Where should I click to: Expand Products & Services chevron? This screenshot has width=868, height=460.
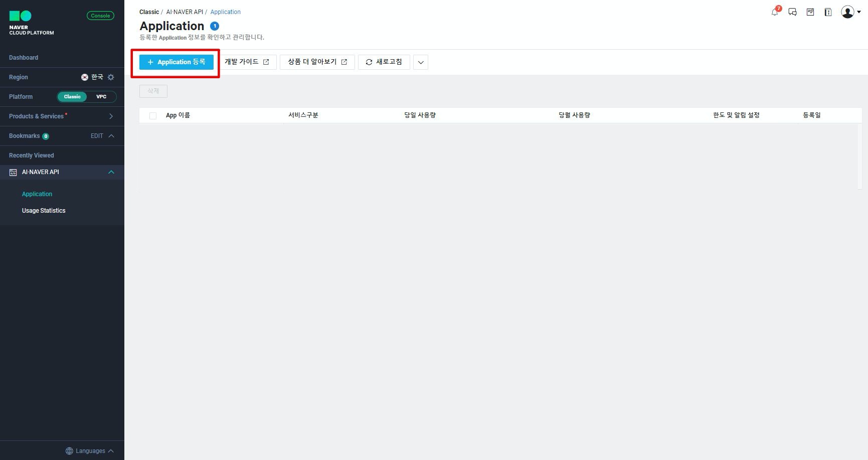(111, 116)
